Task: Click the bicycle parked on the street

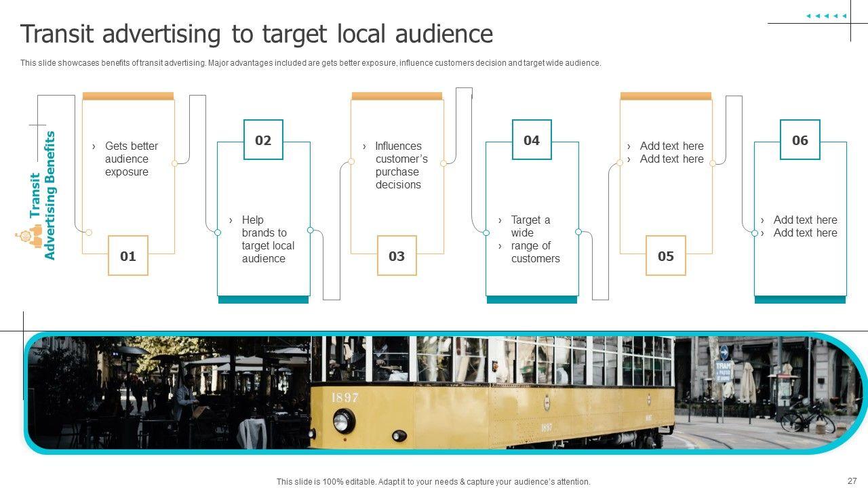Action: pyautogui.click(x=807, y=418)
